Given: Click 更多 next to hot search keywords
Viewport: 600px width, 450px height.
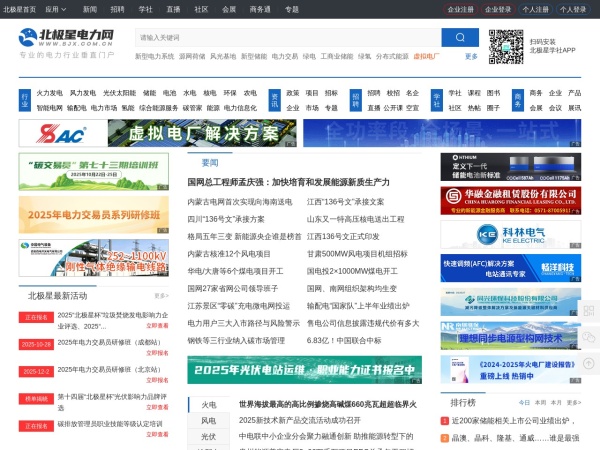Looking at the screenshot, I should (471, 56).
